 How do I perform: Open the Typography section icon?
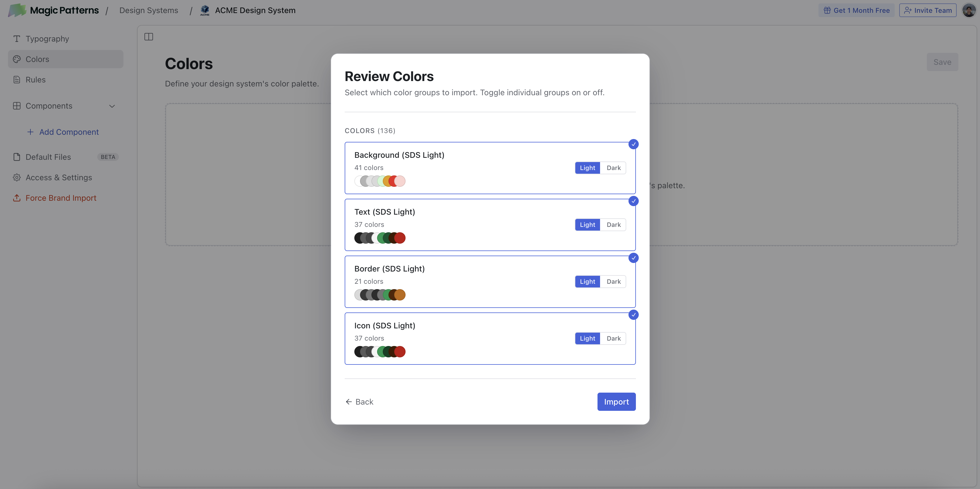click(17, 38)
